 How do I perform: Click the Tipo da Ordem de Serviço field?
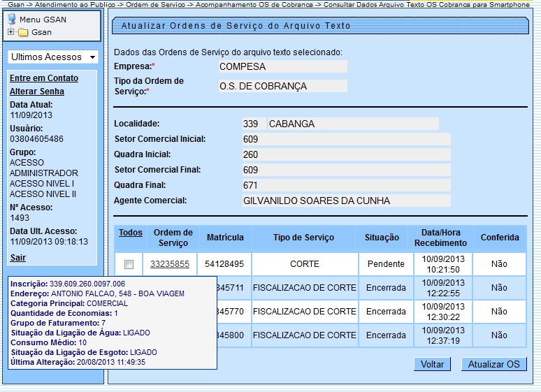click(x=282, y=86)
